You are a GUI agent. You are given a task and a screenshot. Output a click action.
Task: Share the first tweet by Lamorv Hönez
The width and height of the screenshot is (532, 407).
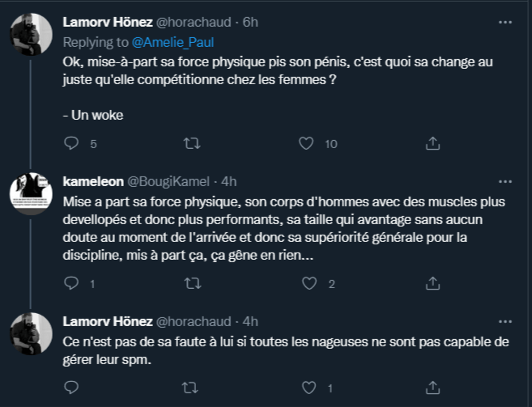pos(432,143)
